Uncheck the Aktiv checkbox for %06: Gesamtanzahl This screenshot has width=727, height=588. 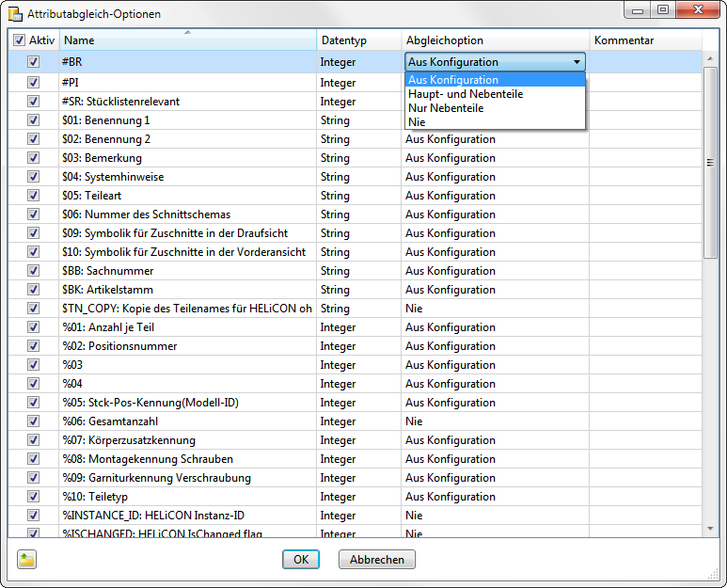point(34,421)
